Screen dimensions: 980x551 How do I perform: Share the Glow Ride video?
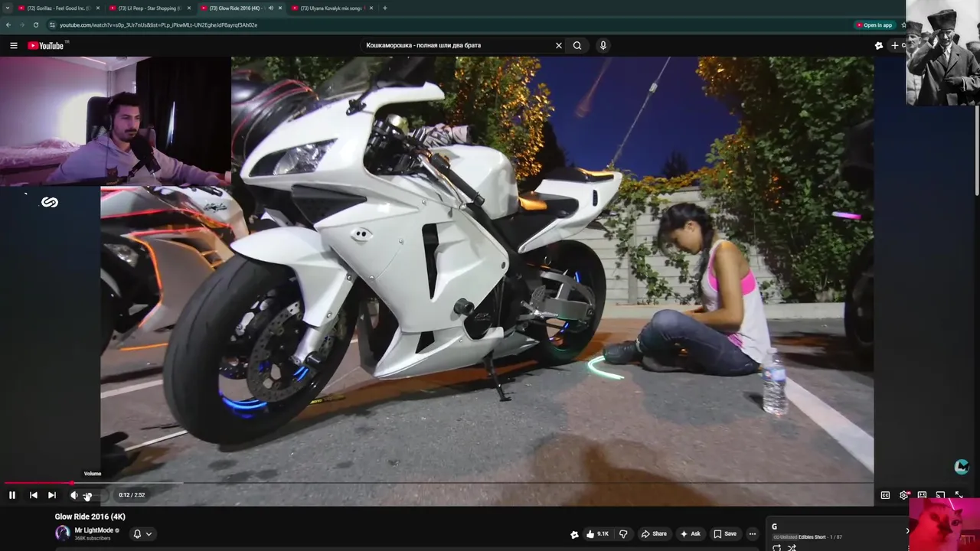click(x=654, y=533)
